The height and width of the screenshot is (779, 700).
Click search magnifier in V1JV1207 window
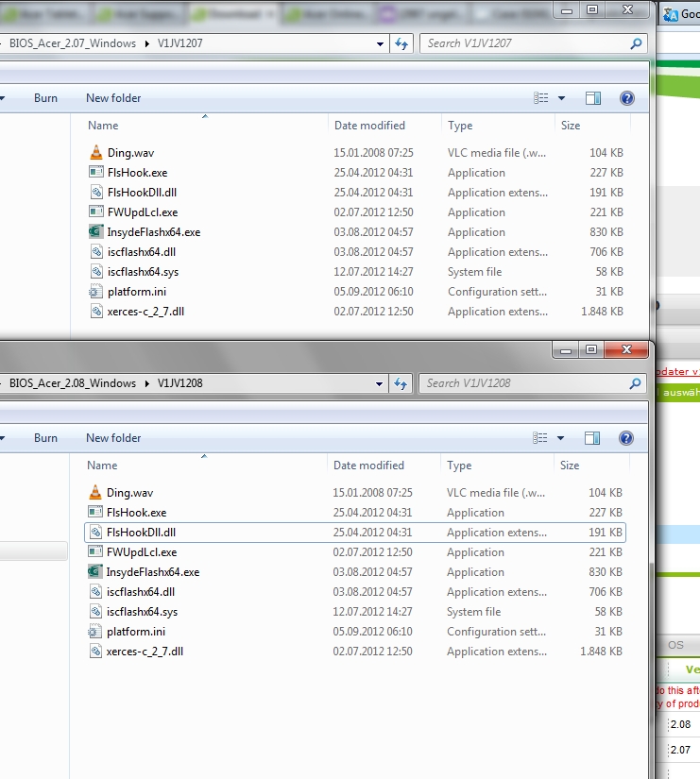[636, 43]
